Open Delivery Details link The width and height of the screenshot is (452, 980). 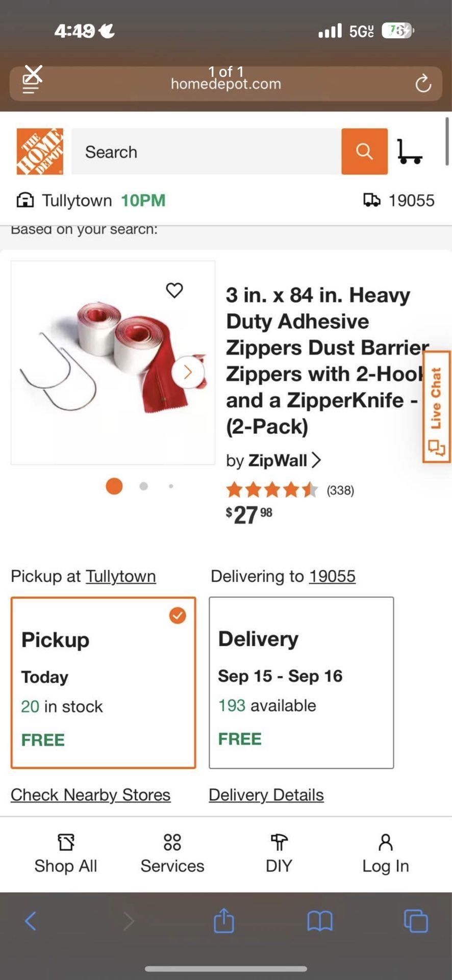(x=266, y=795)
